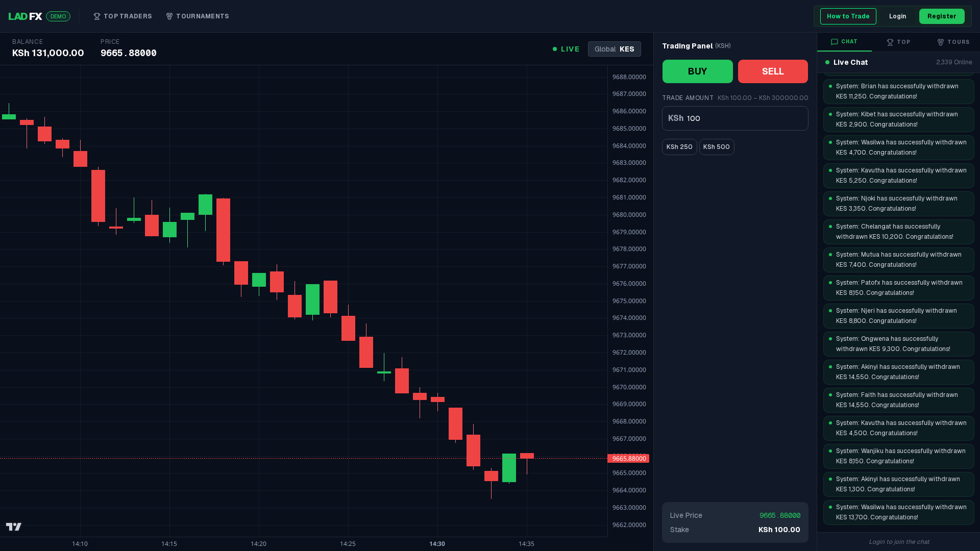This screenshot has height=551, width=980.
Task: Click the LIVE status indicator
Action: coord(566,49)
